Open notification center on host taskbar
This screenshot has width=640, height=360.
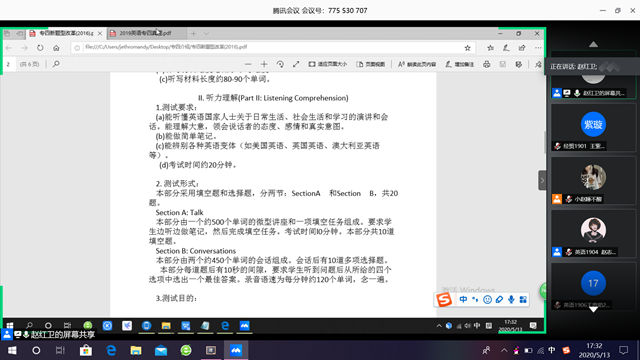pyautogui.click(x=623, y=351)
